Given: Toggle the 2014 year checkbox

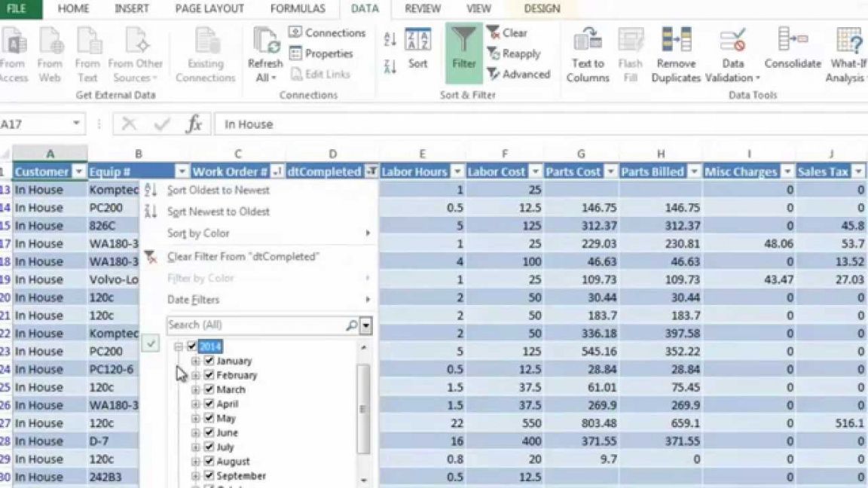Looking at the screenshot, I should point(191,346).
